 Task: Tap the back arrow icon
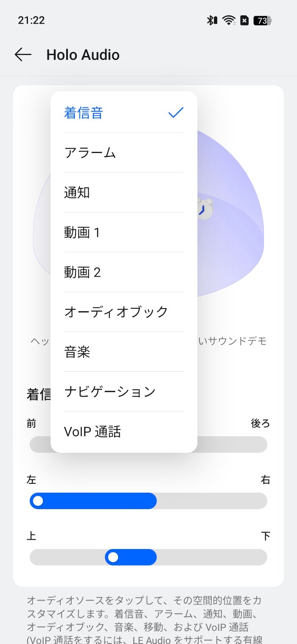tap(23, 55)
